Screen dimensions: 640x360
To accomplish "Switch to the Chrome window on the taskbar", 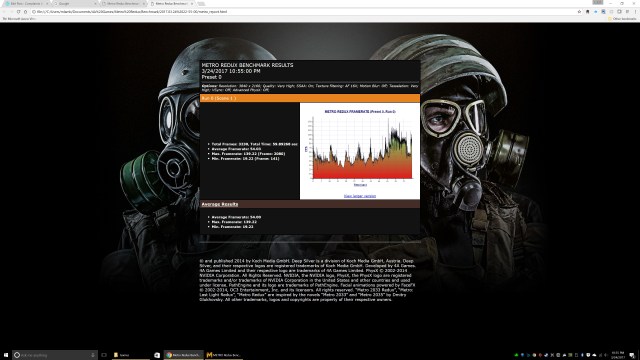I will coord(183,355).
